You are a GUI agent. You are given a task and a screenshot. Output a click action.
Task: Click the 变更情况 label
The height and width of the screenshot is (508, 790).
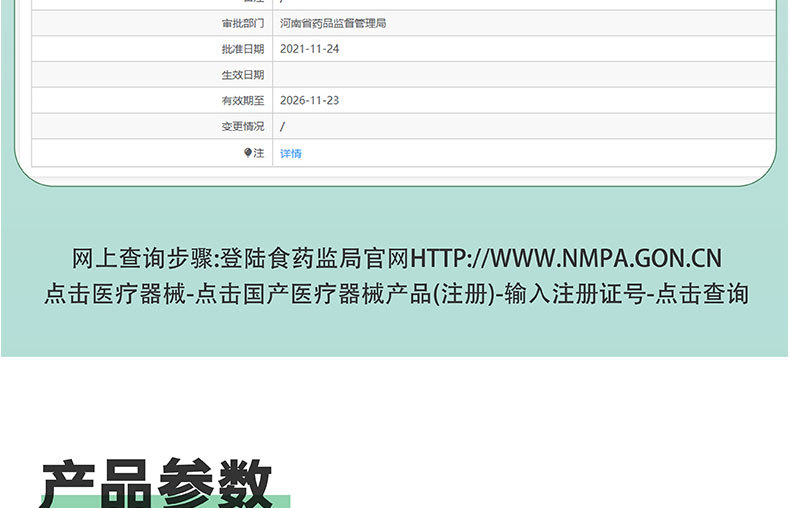pos(243,126)
